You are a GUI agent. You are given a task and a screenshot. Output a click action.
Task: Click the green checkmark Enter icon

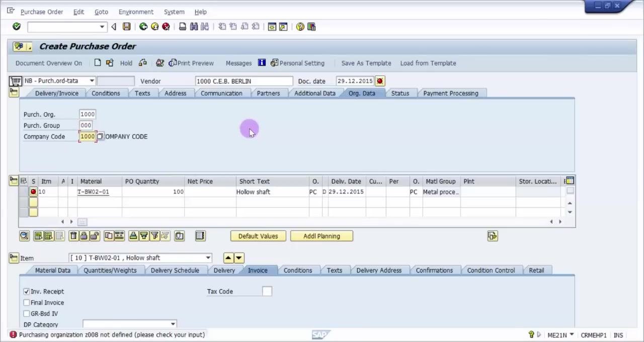(17, 27)
